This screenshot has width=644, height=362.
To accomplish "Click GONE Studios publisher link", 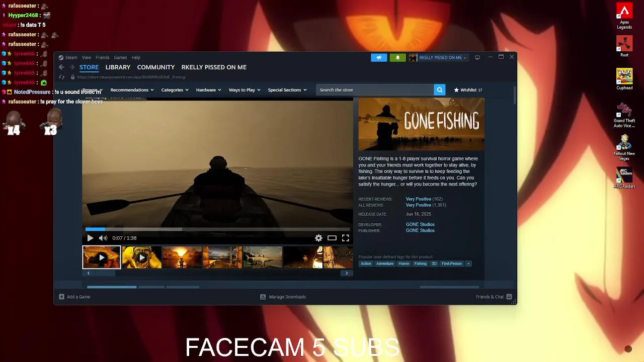I will (x=420, y=230).
